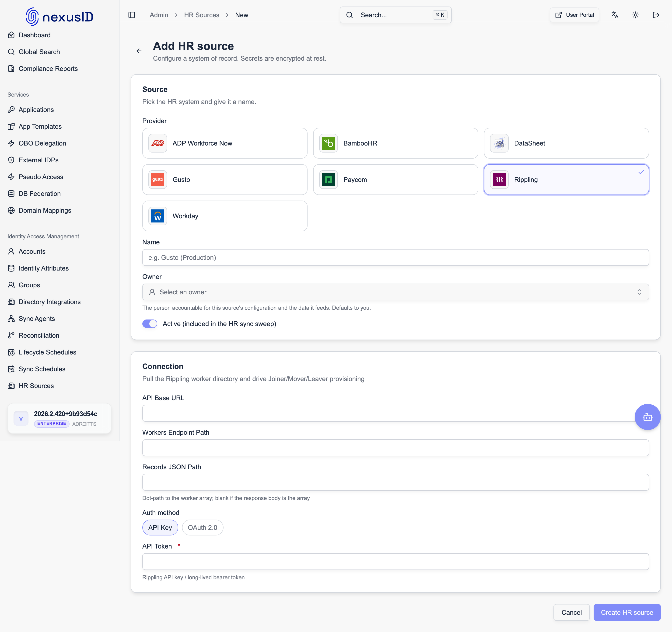Click the BambooHR logo icon
Viewport: 672px width, 632px height.
click(329, 143)
